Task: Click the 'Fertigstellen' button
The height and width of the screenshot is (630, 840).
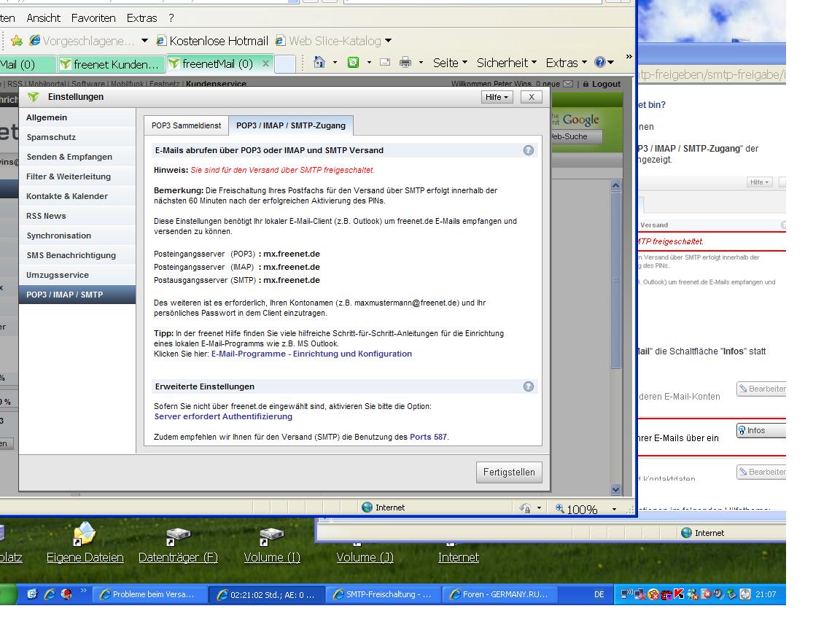Action: [x=509, y=472]
